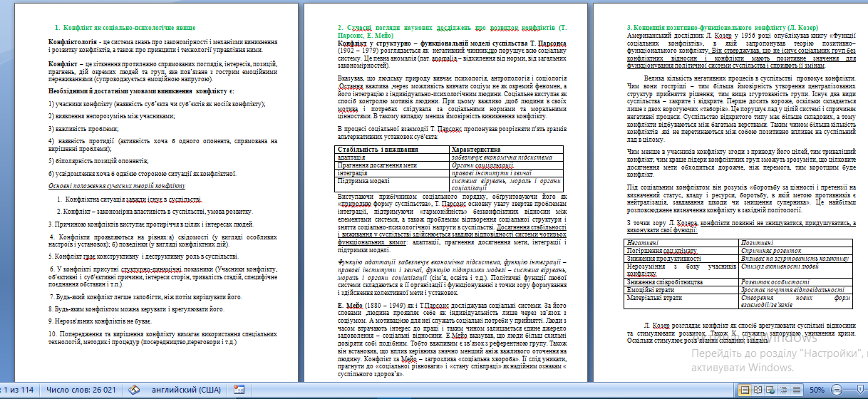Click the proofing errors book icon
Image resolution: width=868 pixels, height=399 pixels.
coord(133,390)
